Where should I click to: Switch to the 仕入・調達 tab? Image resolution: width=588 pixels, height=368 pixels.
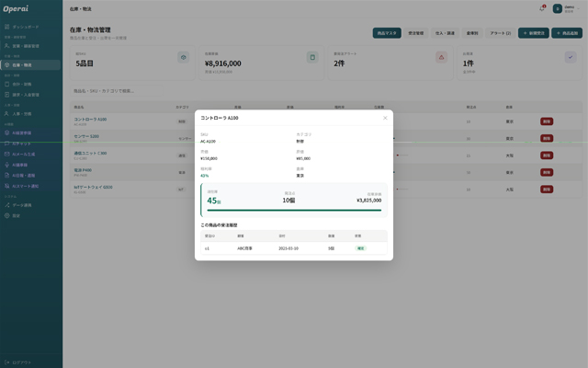444,33
